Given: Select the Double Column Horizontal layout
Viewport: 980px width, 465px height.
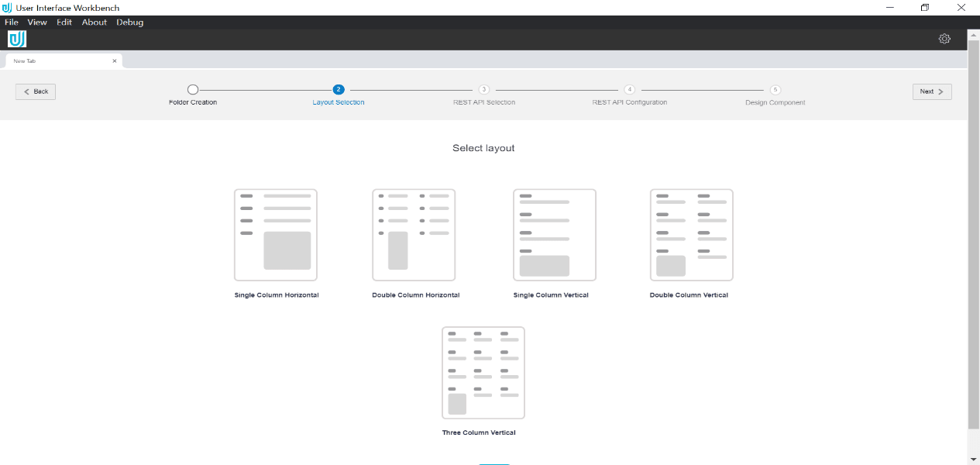Looking at the screenshot, I should pyautogui.click(x=414, y=234).
